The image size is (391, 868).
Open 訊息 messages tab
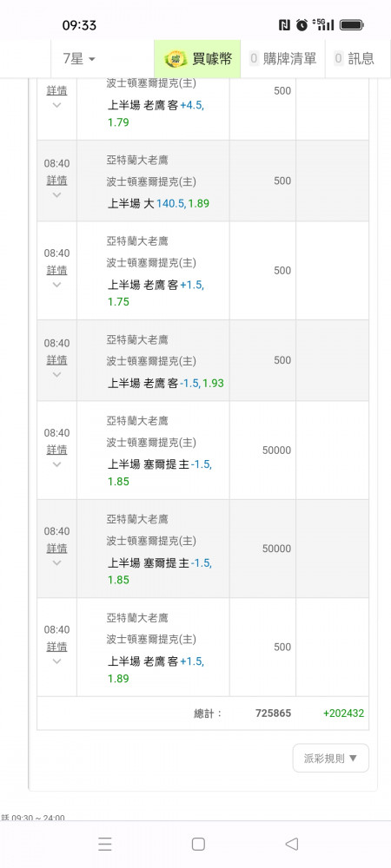click(354, 58)
